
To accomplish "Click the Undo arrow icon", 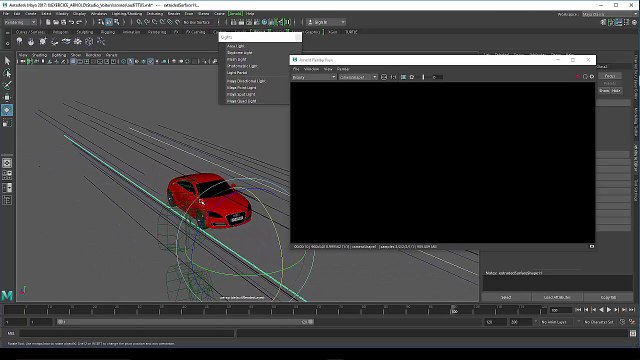I will click(x=71, y=22).
